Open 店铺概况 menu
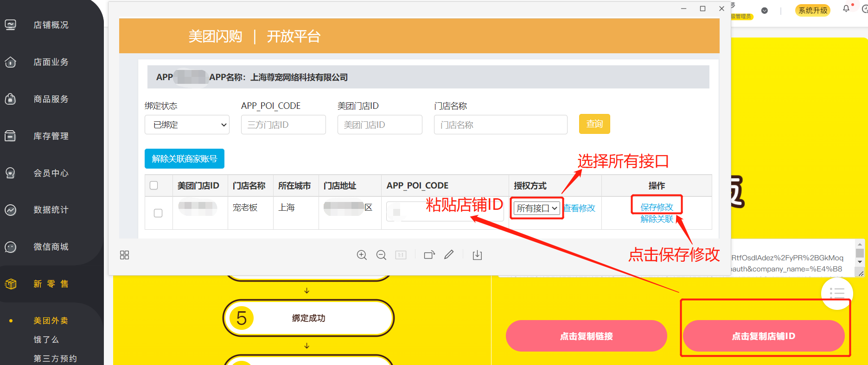Screen dimensions: 868x365 [x=51, y=25]
